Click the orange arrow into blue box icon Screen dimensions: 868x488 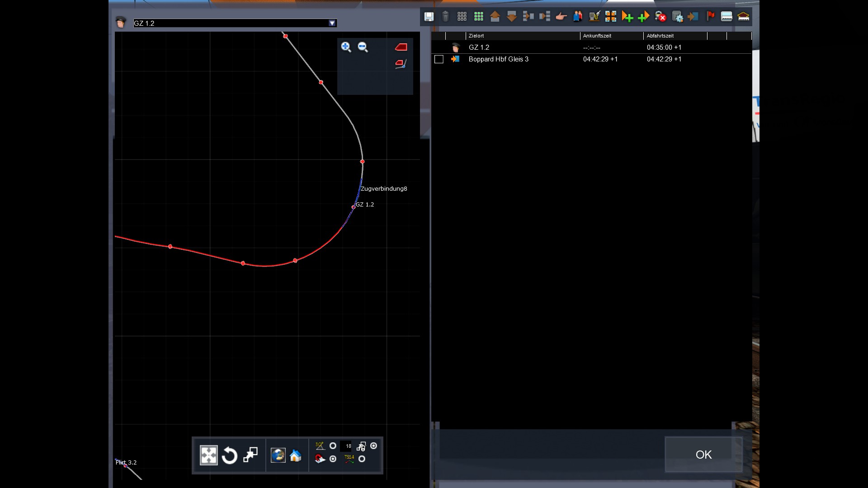coord(693,17)
